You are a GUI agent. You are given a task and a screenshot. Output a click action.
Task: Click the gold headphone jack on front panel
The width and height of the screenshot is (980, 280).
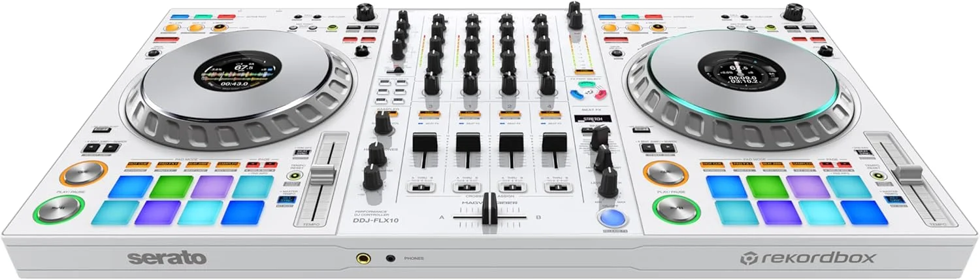(x=360, y=258)
